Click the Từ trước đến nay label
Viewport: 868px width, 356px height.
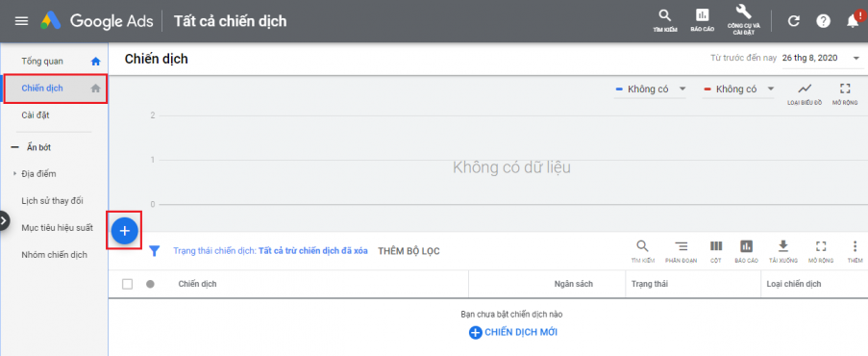click(743, 59)
